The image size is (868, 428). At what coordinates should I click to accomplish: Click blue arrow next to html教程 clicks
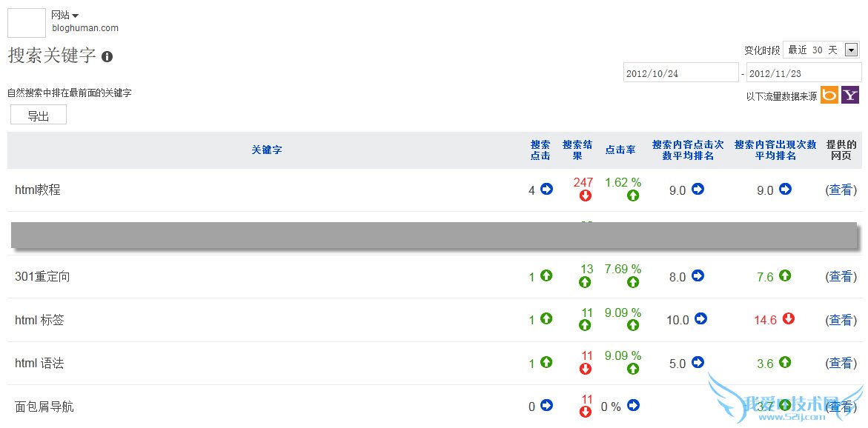[547, 190]
